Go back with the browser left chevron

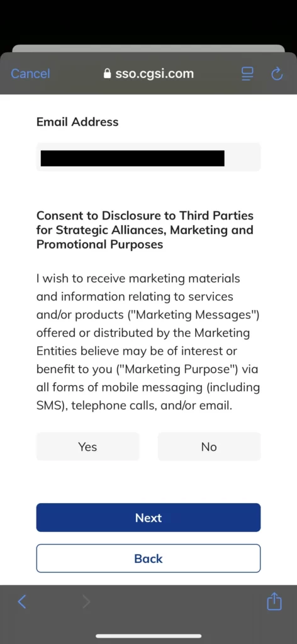[x=22, y=602]
